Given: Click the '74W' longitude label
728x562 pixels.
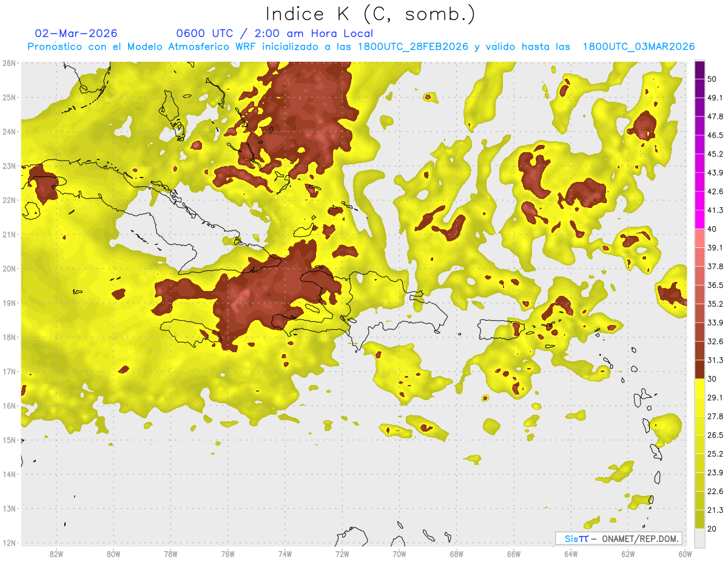Looking at the screenshot, I should (x=285, y=554).
